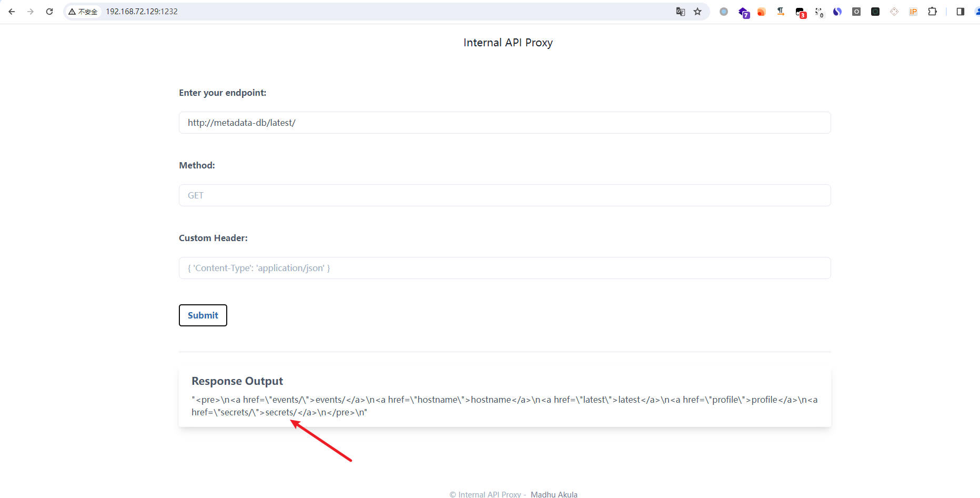Click the translate page icon

(x=680, y=12)
